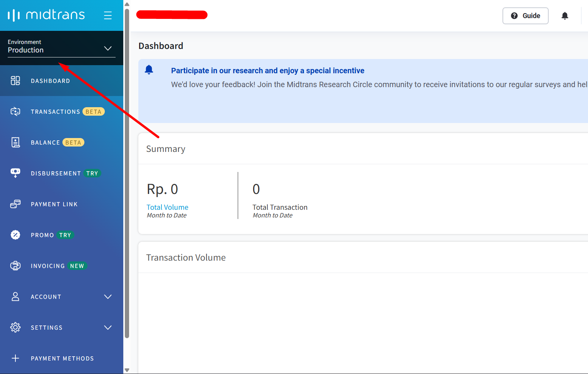Click the Disbursement icon in sidebar

click(15, 173)
